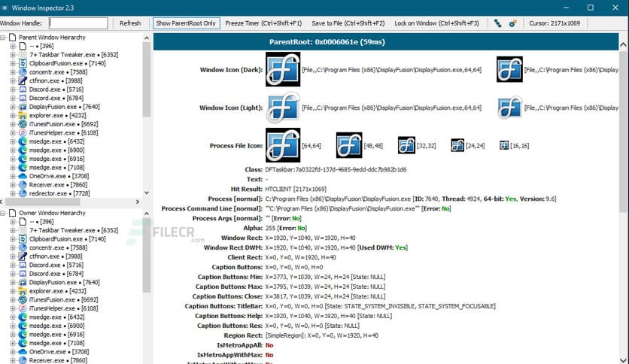Select OneDrive.exe [3708] in Owner hierarchy

tap(59, 351)
